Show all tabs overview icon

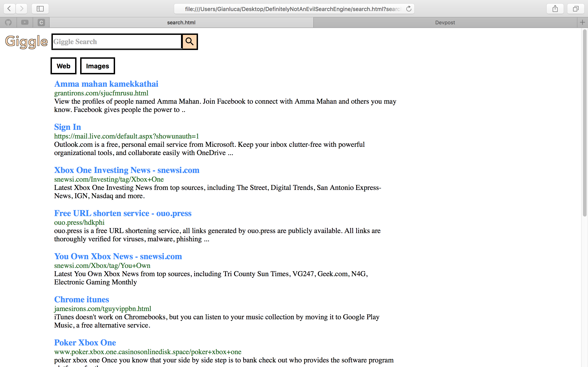(575, 9)
